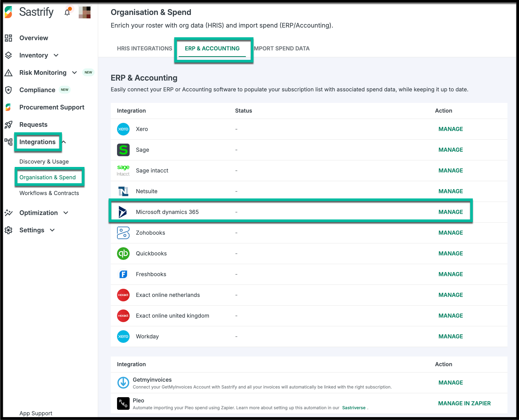This screenshot has width=519, height=420.
Task: Click the Compliance NEW badge
Action: point(65,90)
